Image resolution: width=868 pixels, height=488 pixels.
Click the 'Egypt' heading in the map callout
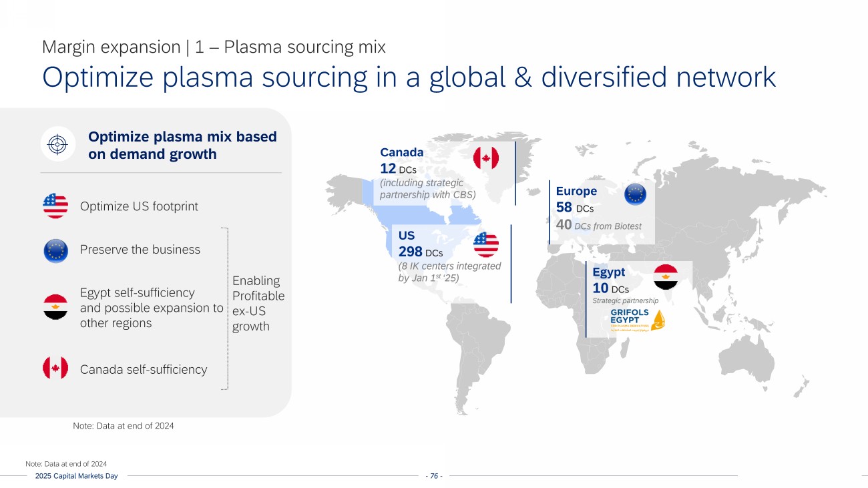609,272
